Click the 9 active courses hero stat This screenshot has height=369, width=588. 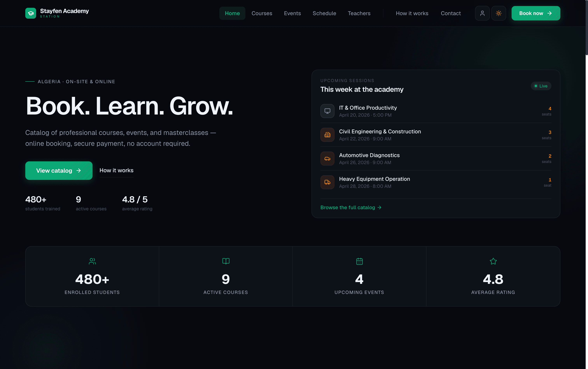91,203
